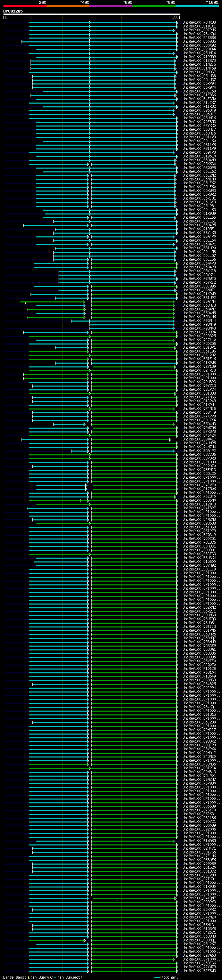Select label UniRef100_A9QN44
Image resolution: width=222 pixels, height=980 pixels.
point(199,321)
